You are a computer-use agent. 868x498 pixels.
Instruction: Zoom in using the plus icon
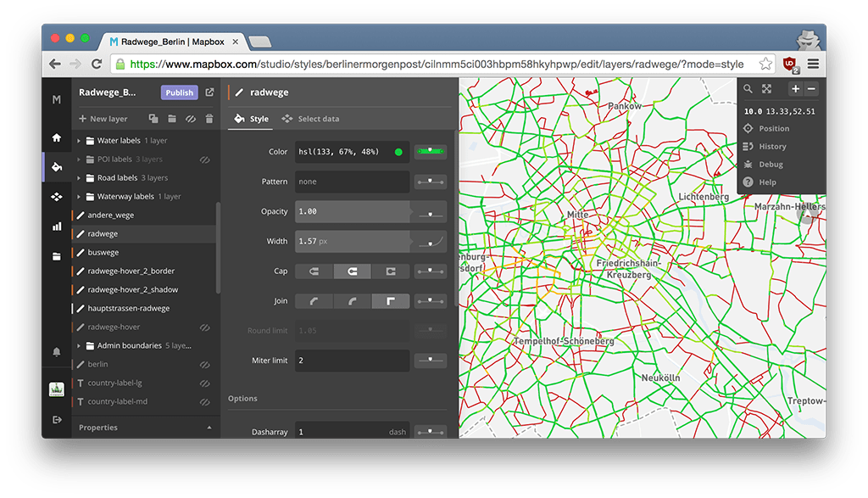[x=794, y=88]
